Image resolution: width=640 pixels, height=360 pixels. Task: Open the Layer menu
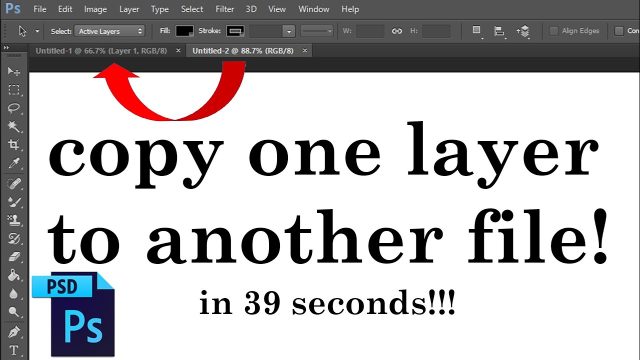pos(129,9)
